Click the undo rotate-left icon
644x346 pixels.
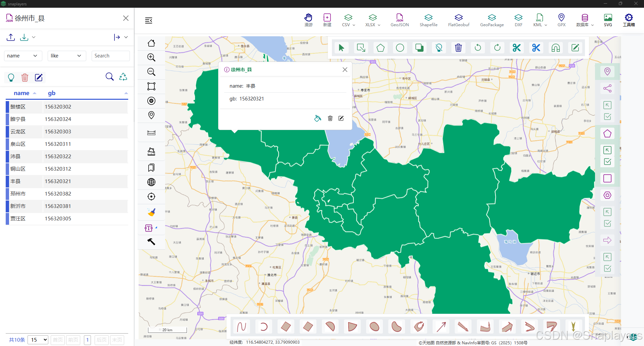point(478,48)
